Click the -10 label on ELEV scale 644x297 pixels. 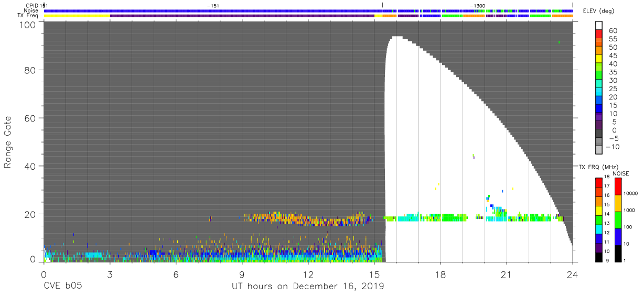click(x=613, y=146)
